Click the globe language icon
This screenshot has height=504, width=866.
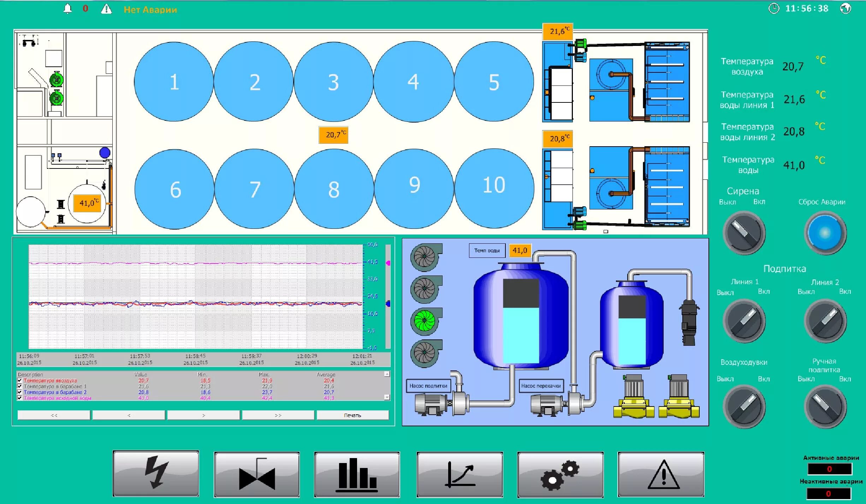(846, 8)
